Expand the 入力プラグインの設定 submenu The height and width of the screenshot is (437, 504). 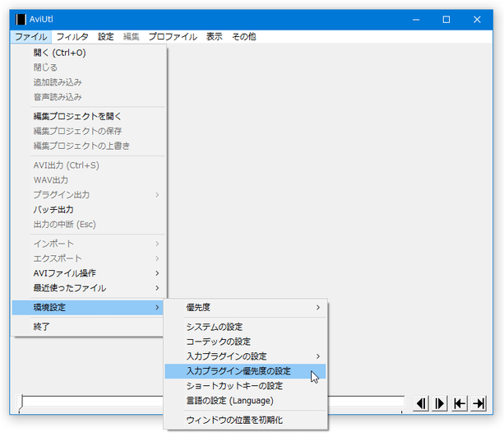[x=246, y=356]
